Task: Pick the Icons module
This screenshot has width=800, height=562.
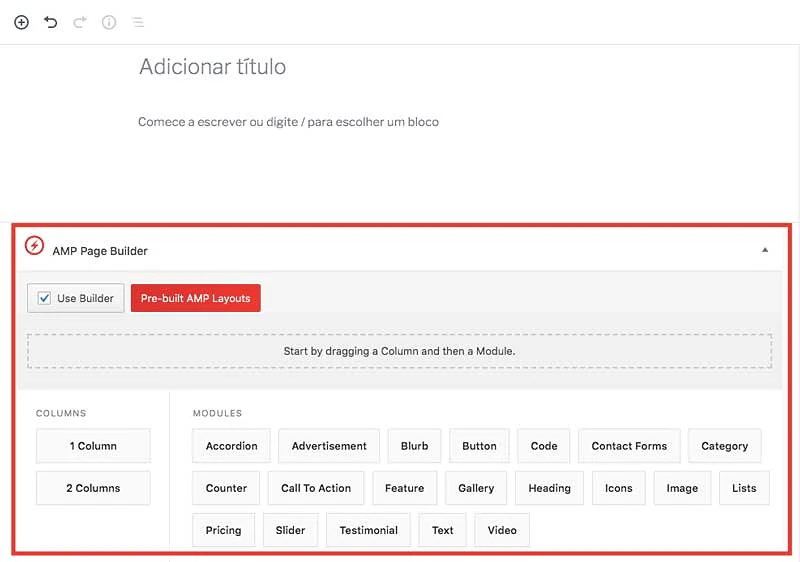Action: point(618,488)
